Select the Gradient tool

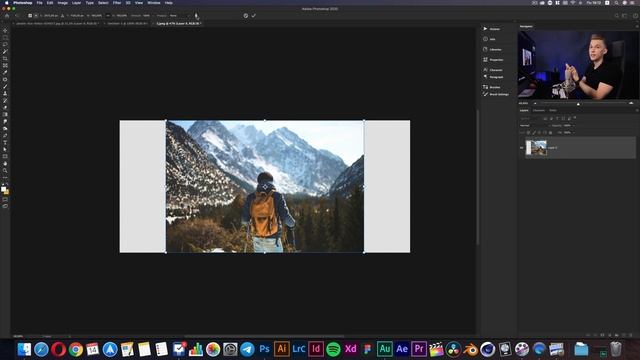click(x=5, y=114)
